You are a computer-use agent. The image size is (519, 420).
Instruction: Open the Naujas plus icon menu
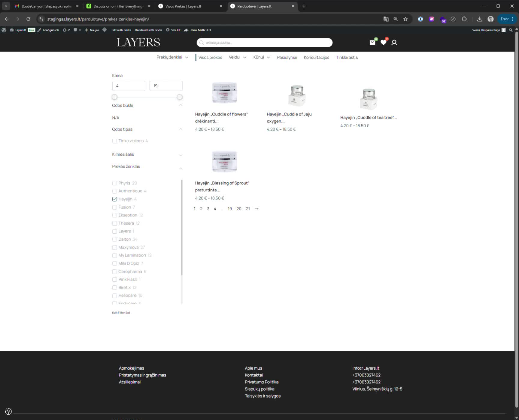86,30
